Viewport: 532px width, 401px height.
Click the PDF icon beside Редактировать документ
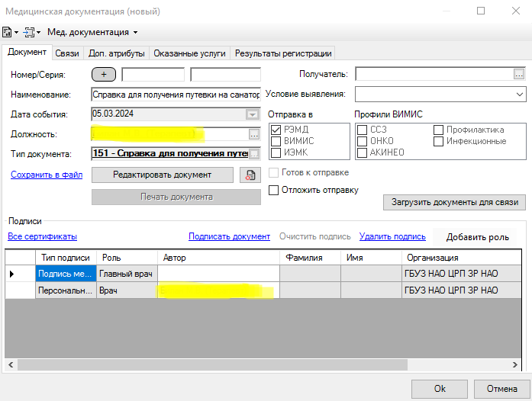point(250,175)
